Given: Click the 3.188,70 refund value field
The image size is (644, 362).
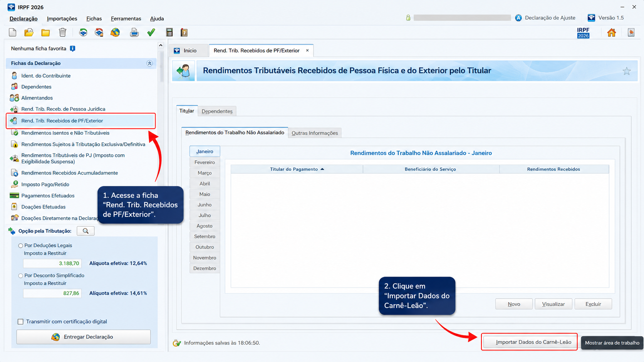Looking at the screenshot, I should (x=52, y=264).
